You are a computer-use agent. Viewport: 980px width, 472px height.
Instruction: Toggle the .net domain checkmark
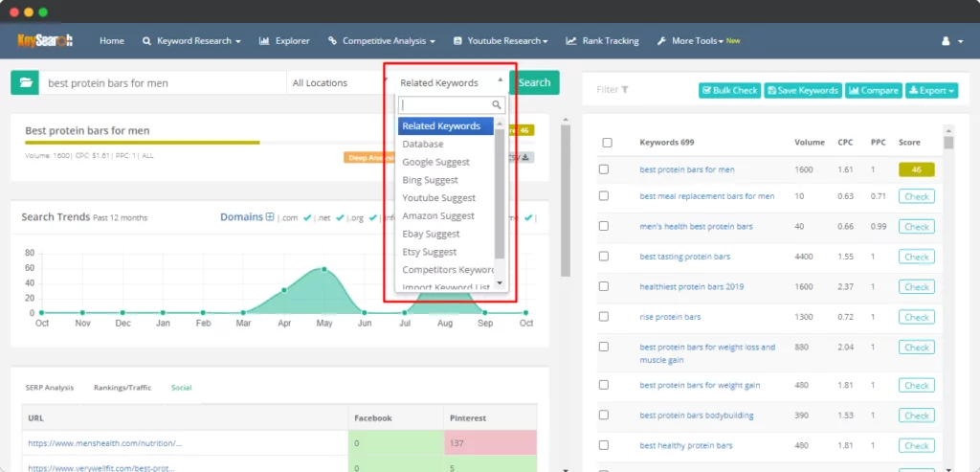click(340, 217)
